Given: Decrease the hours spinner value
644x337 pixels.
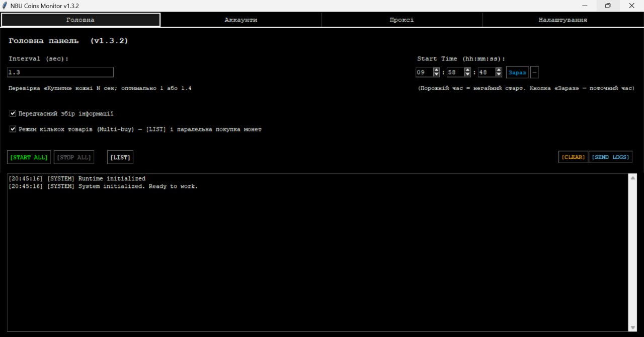Looking at the screenshot, I should [436, 75].
